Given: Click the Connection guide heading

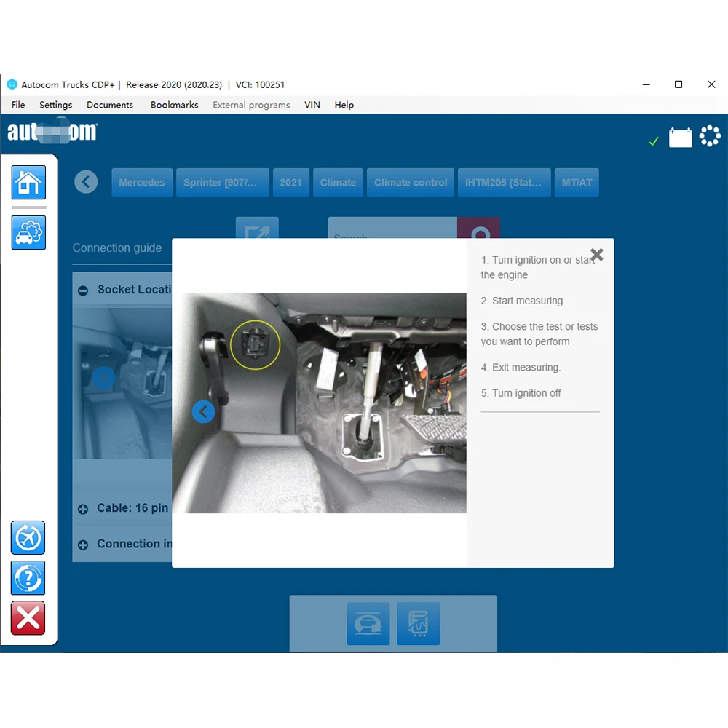Looking at the screenshot, I should (117, 248).
